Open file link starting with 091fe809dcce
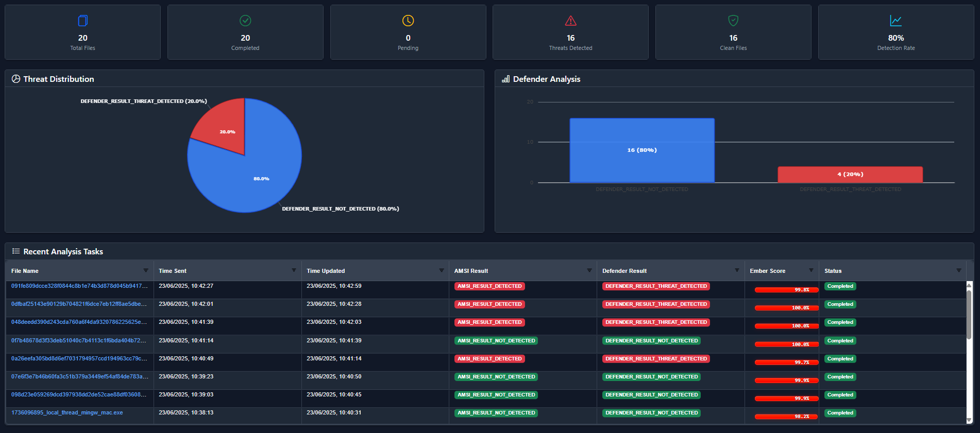Viewport: 980px width, 433px height. (79, 286)
